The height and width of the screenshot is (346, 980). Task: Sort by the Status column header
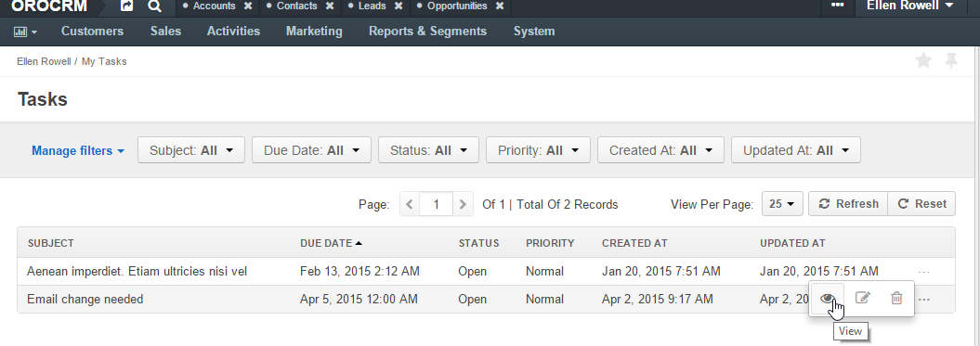pos(478,243)
